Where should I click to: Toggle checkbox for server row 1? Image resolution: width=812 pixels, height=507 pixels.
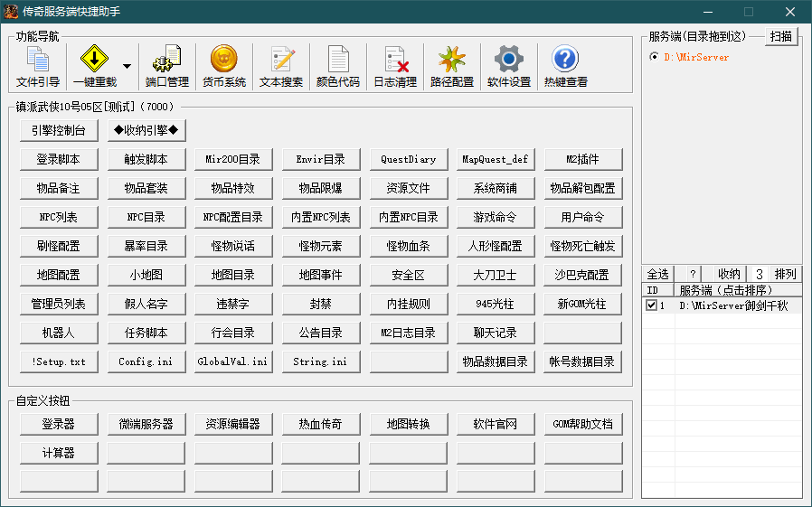pos(651,305)
